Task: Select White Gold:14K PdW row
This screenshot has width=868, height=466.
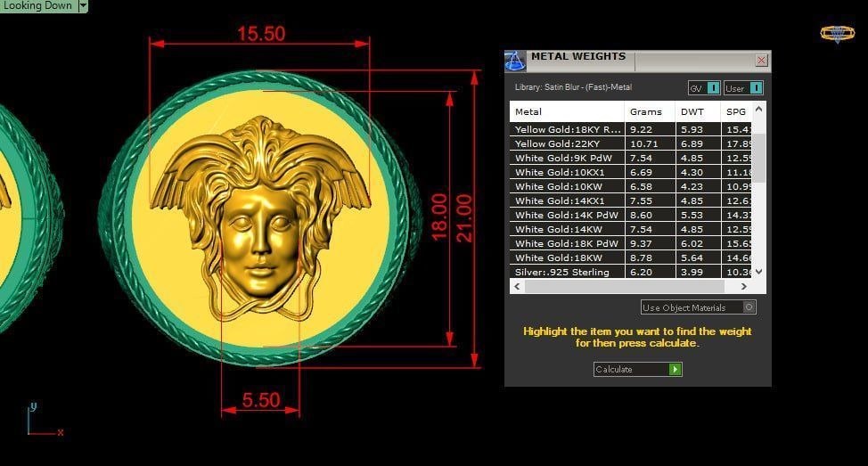Action: 631,216
